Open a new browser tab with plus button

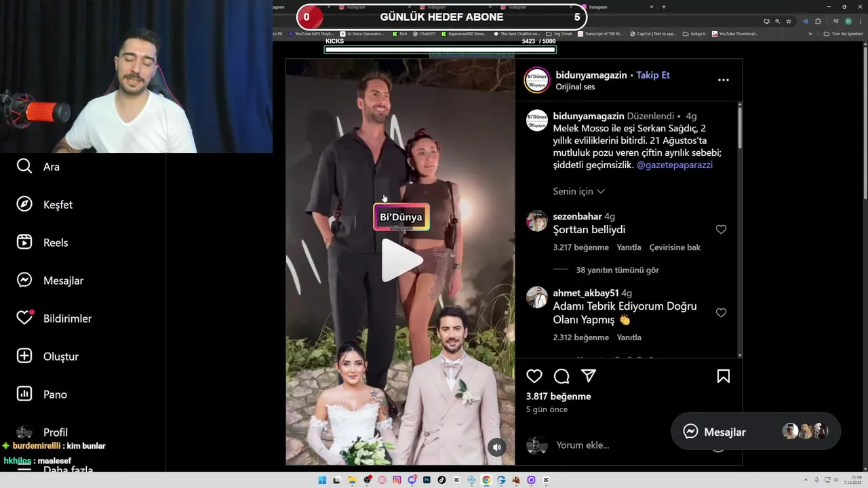(x=664, y=7)
